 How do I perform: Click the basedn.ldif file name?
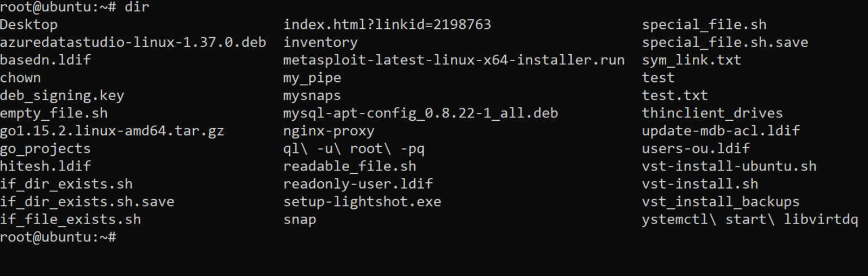click(x=45, y=60)
